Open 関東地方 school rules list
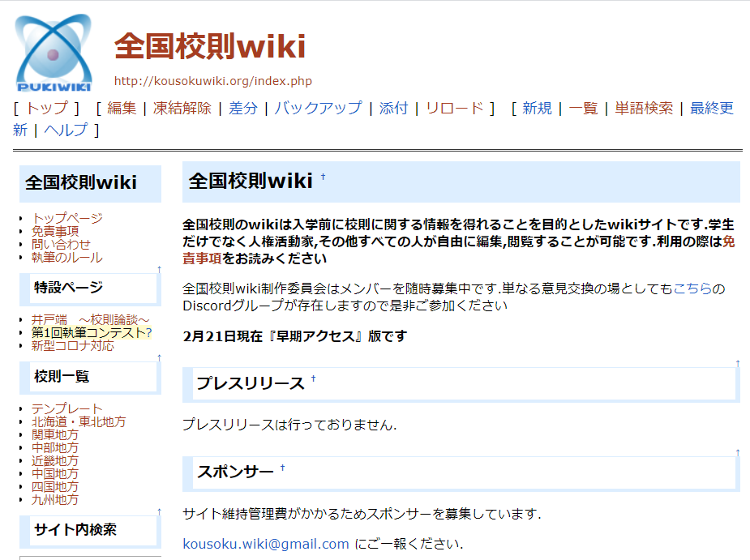The width and height of the screenshot is (750, 560). [55, 434]
